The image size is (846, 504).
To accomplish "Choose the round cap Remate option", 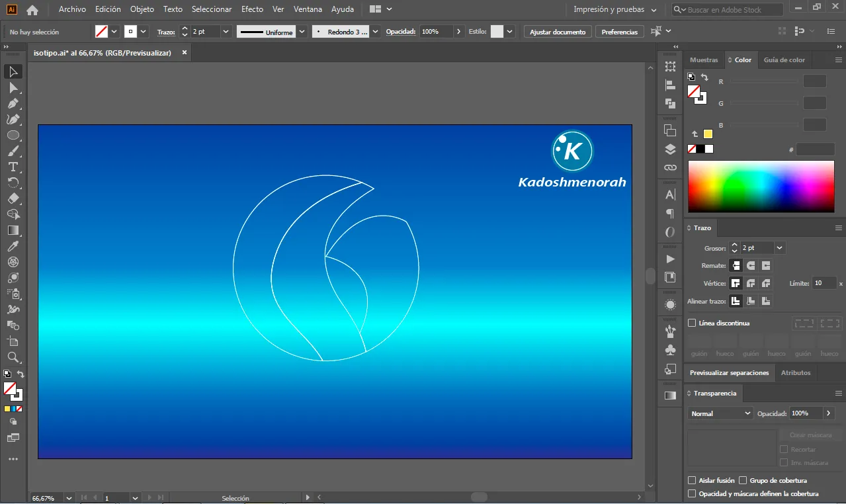I will point(751,265).
